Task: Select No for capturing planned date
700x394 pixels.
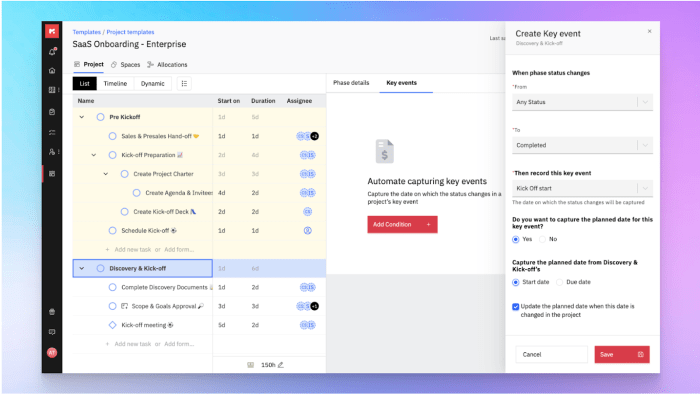Action: click(x=542, y=239)
